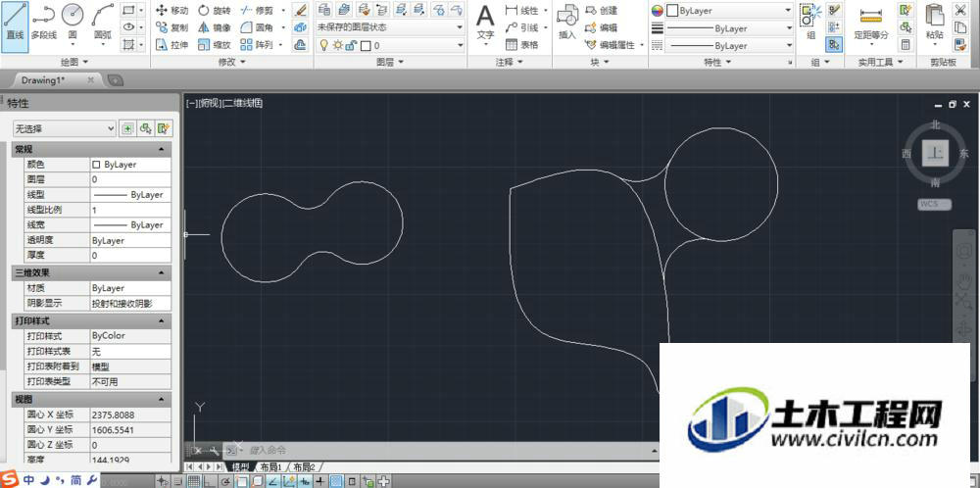Click the viewport label 俯视 control
This screenshot has width=980, height=488.
[x=212, y=103]
